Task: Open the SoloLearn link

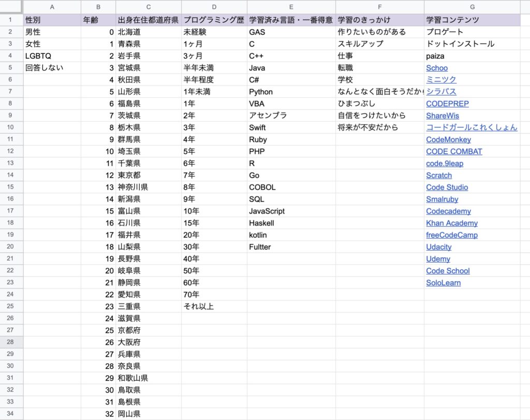Action: coord(443,283)
